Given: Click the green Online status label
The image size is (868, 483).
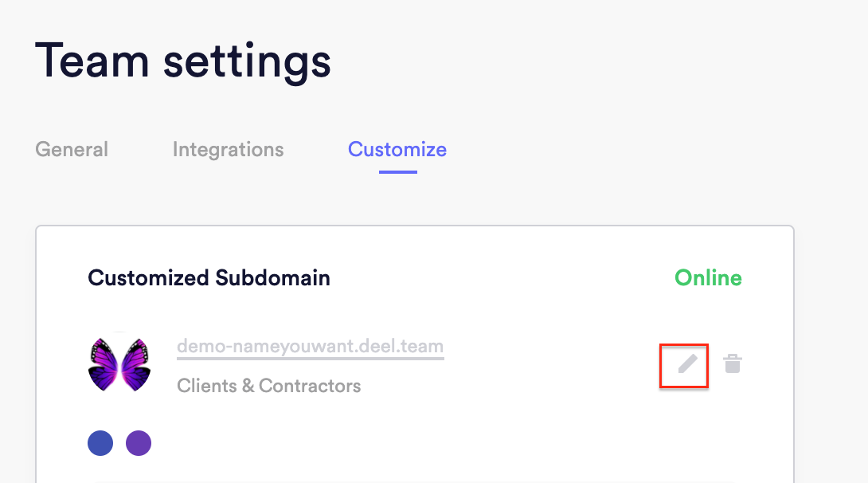Looking at the screenshot, I should click(x=708, y=278).
